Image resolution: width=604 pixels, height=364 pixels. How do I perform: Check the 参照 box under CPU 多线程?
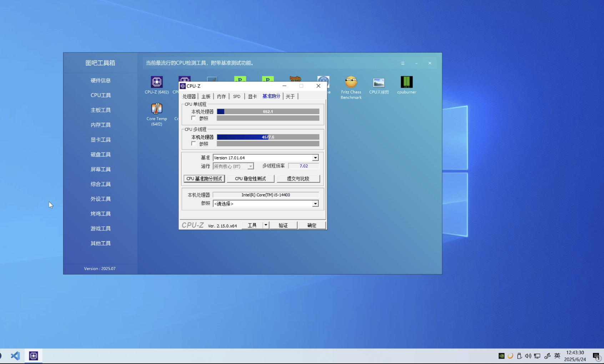click(x=193, y=143)
